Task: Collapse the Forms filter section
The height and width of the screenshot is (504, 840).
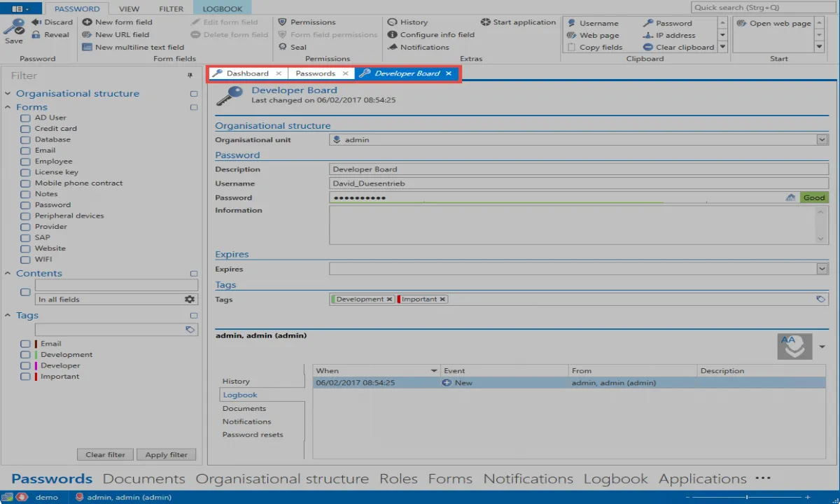Action: pyautogui.click(x=8, y=107)
